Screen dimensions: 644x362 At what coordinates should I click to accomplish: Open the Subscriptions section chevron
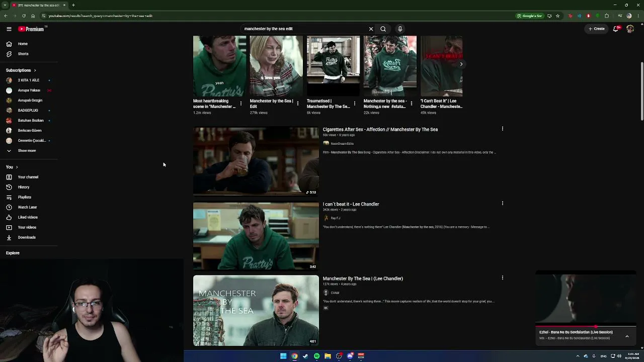[35, 70]
